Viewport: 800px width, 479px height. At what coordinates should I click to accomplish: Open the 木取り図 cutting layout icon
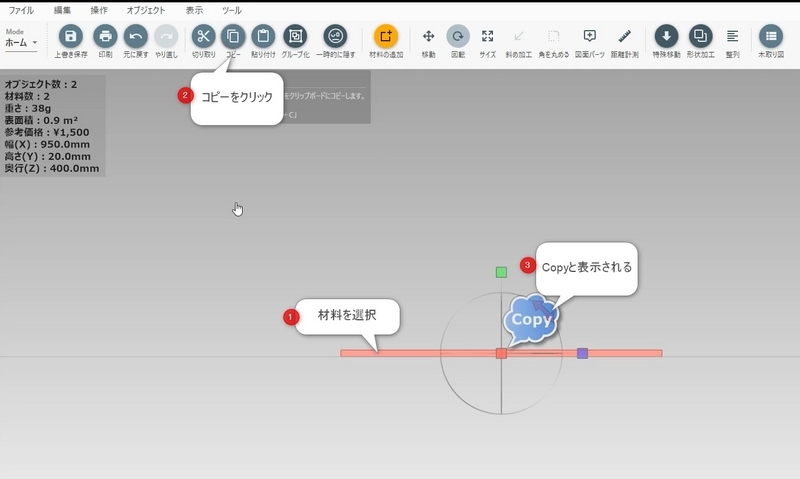click(771, 36)
